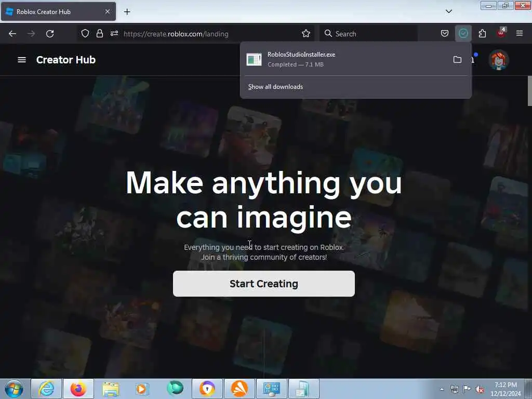
Task: Click the Creator Hub notifications bell
Action: (474, 59)
